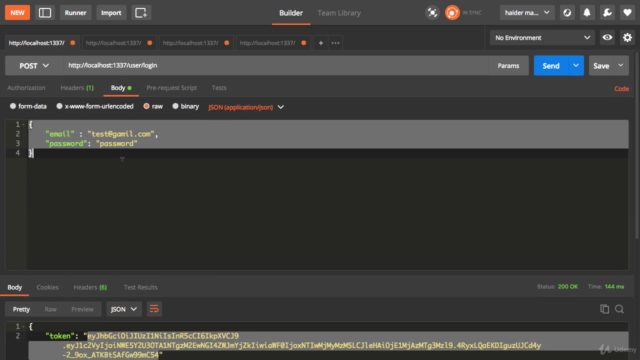640x360 pixels.
Task: Open the notifications bell
Action: point(587,13)
